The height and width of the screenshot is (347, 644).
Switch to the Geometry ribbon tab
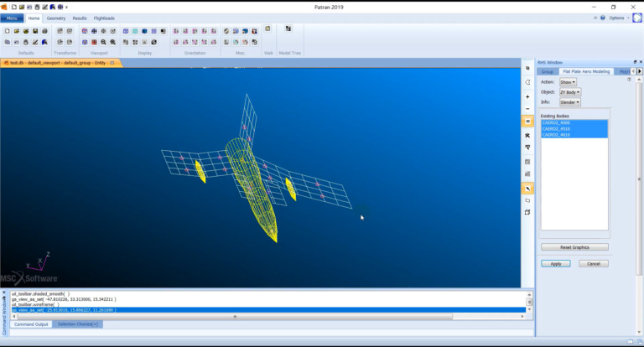(x=56, y=18)
